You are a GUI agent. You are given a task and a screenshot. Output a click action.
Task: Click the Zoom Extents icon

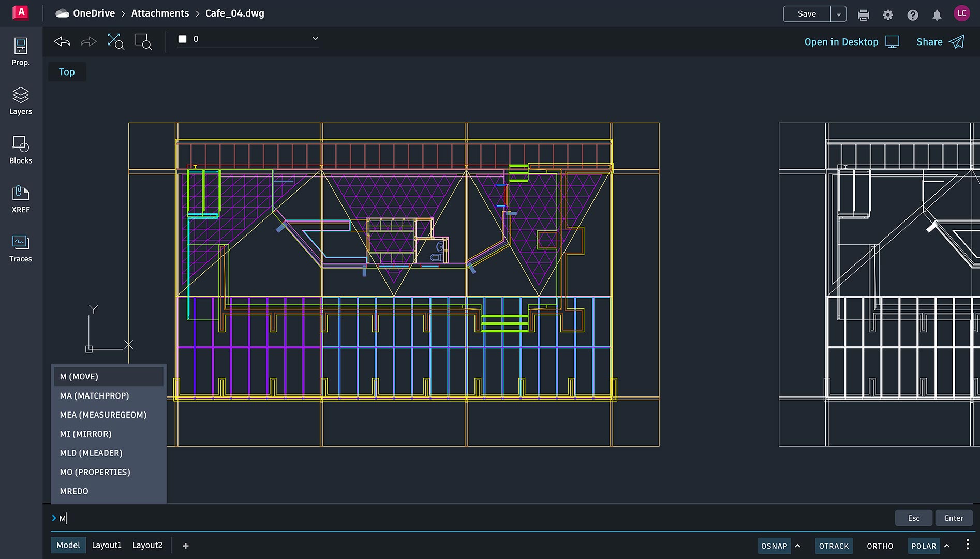(x=115, y=41)
